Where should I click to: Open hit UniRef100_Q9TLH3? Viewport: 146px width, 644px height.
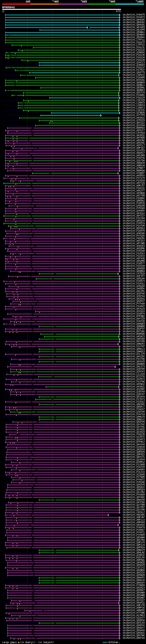[133, 623]
